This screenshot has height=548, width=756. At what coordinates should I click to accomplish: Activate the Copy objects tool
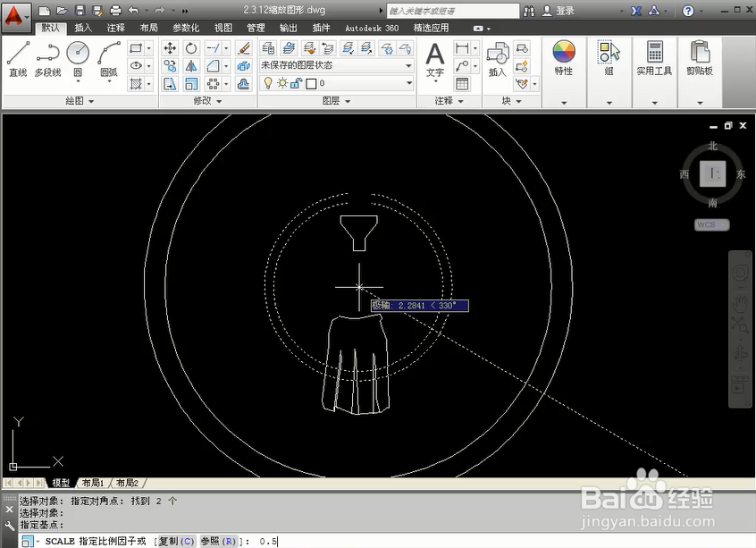click(170, 65)
